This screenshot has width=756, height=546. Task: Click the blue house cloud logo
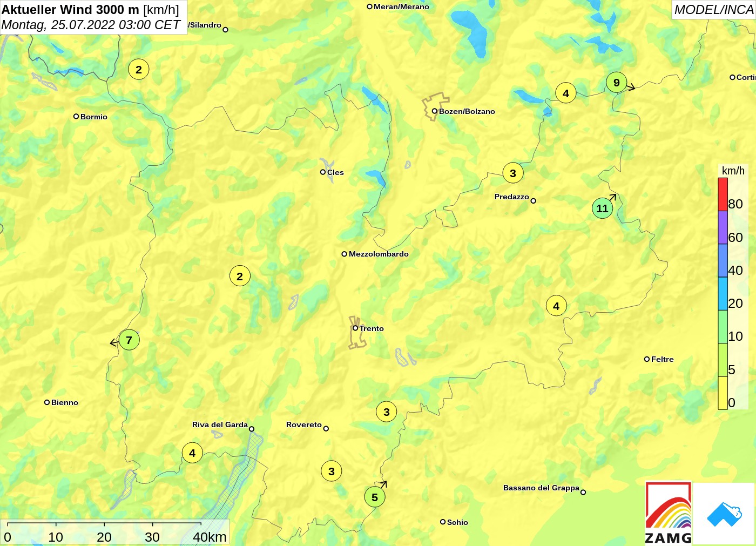pos(724,514)
